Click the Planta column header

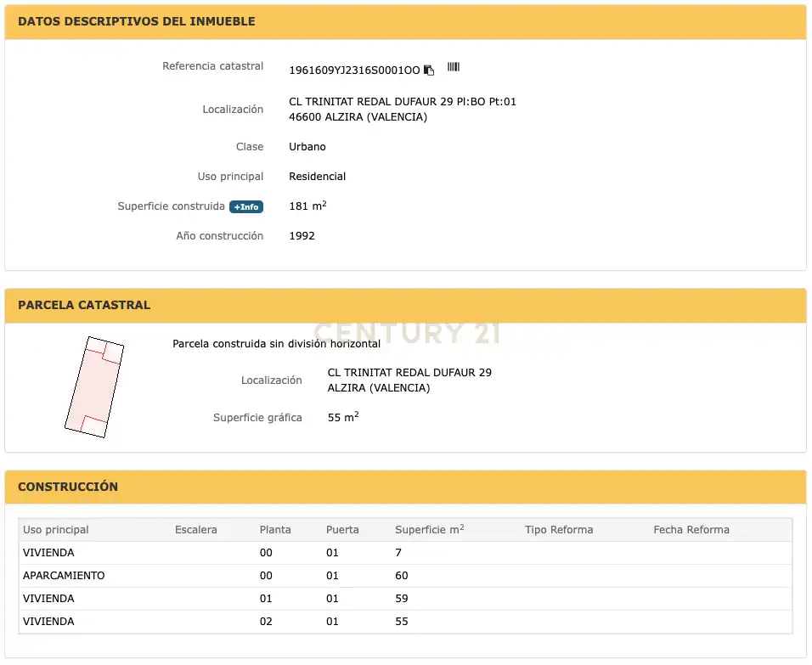(275, 530)
